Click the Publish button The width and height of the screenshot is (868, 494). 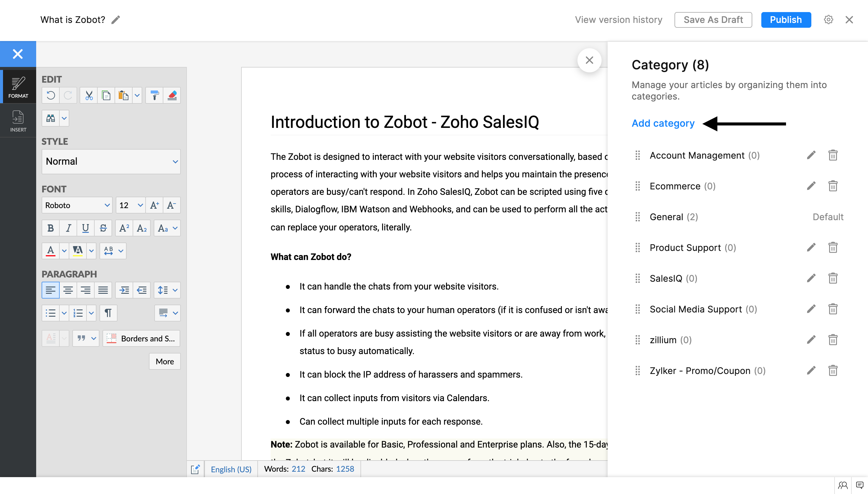click(786, 20)
